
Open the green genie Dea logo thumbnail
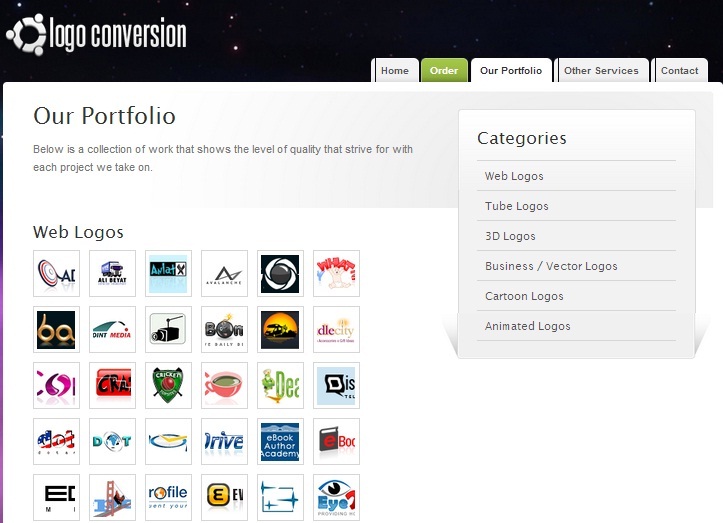280,385
